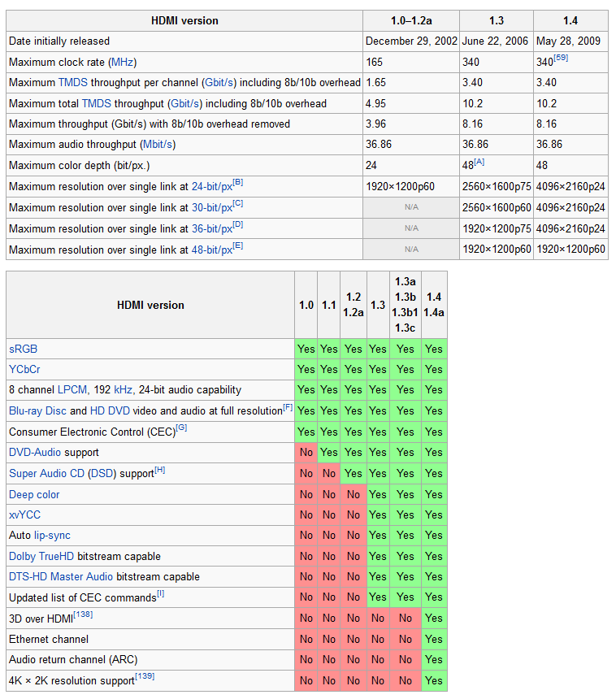Click footnote [E] after 48-bit/px
Image resolution: width=616 pixels, height=699 pixels.
(238, 245)
